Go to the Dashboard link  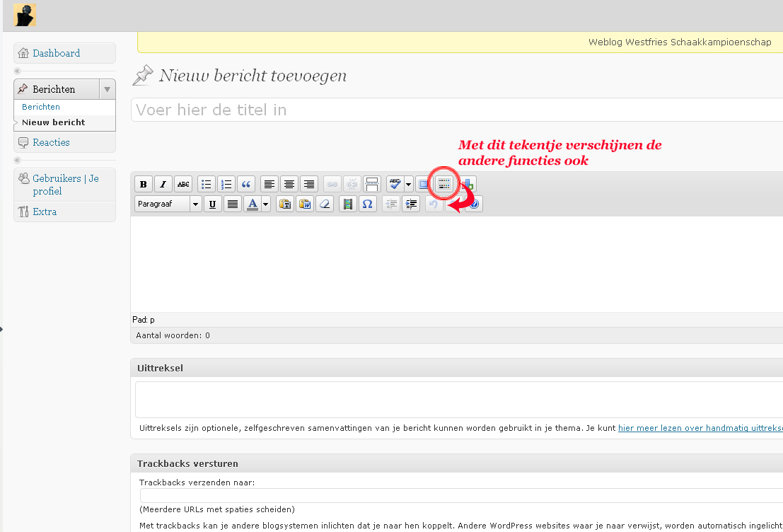[x=56, y=53]
